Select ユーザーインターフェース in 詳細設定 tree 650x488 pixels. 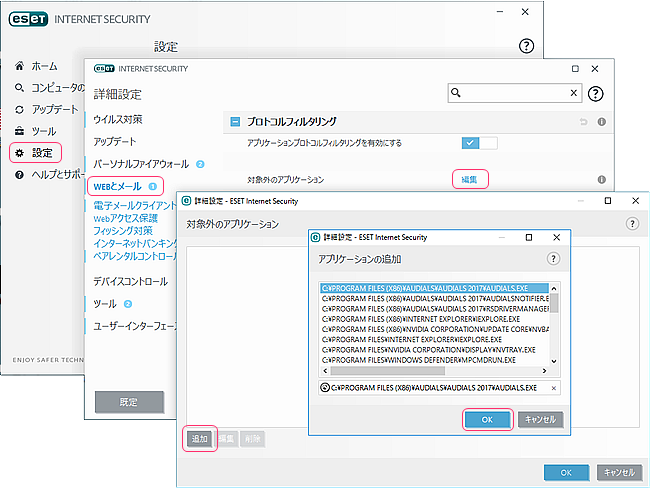135,326
